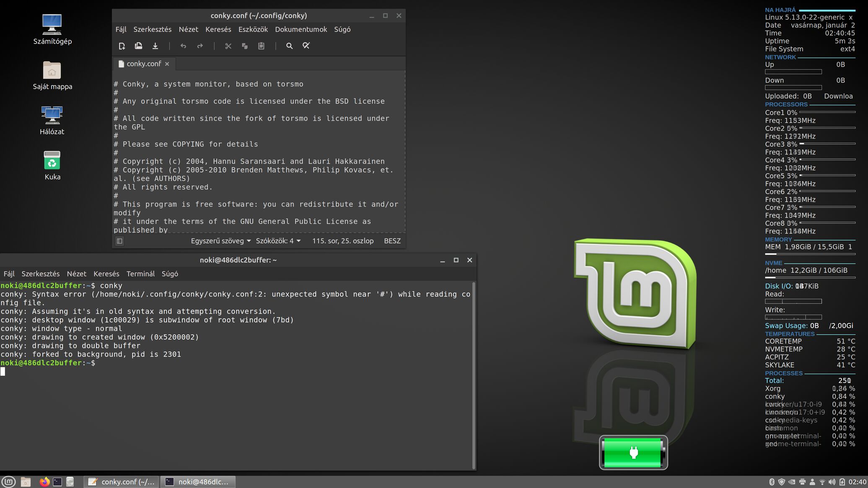This screenshot has width=868, height=488.
Task: Close the conky.conf tab
Action: [167, 64]
